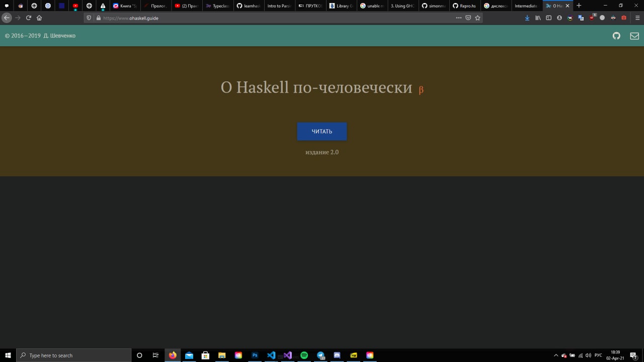
Task: Open the Firefox hamburger menu
Action: click(x=637, y=18)
